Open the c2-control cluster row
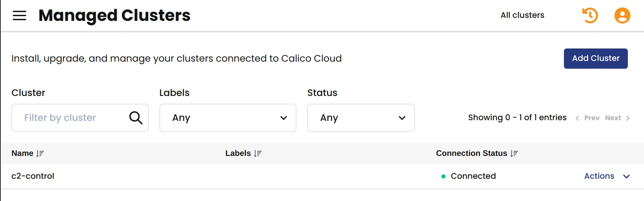 click(322, 176)
